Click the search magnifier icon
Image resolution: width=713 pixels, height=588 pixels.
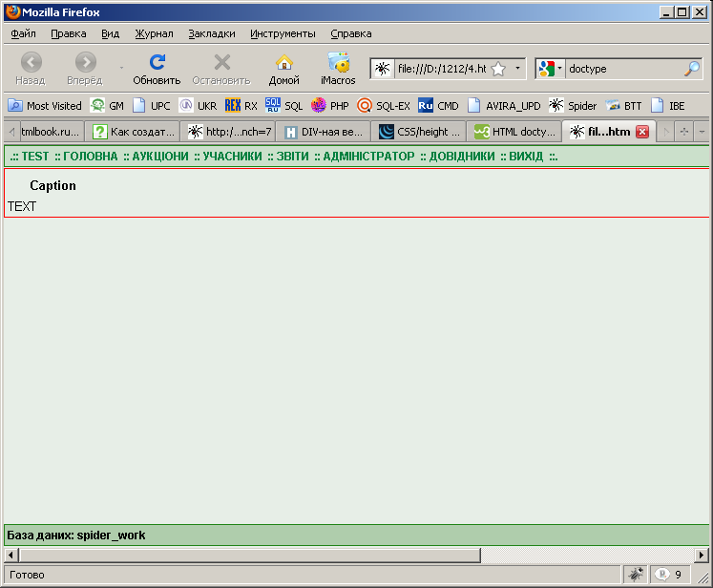click(692, 69)
